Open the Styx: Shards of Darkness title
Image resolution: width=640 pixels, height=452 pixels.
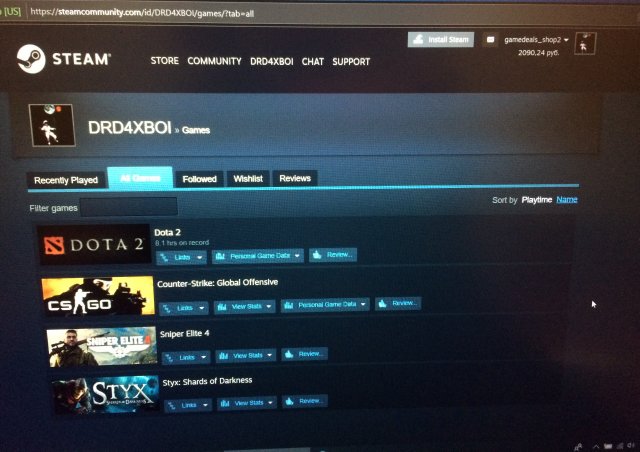tap(207, 381)
